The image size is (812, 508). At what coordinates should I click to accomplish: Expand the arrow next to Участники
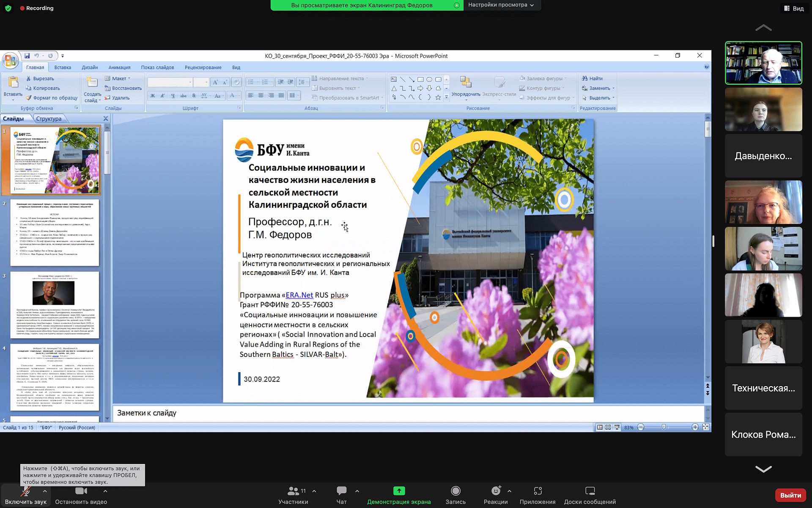pos(314,491)
